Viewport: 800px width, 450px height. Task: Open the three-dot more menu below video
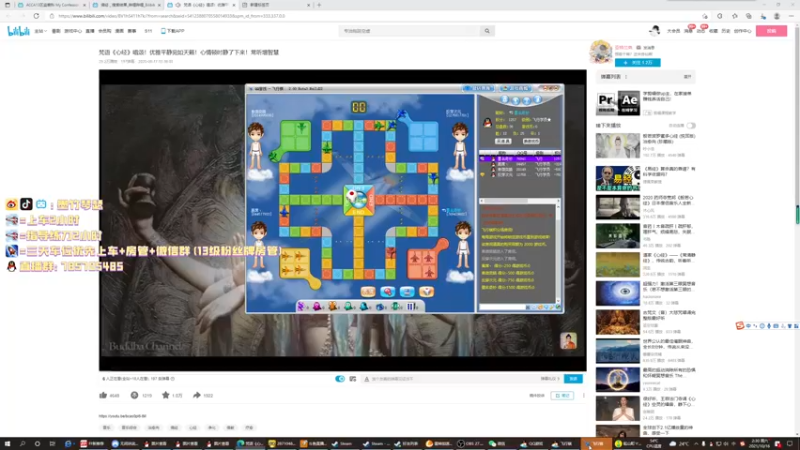click(584, 395)
